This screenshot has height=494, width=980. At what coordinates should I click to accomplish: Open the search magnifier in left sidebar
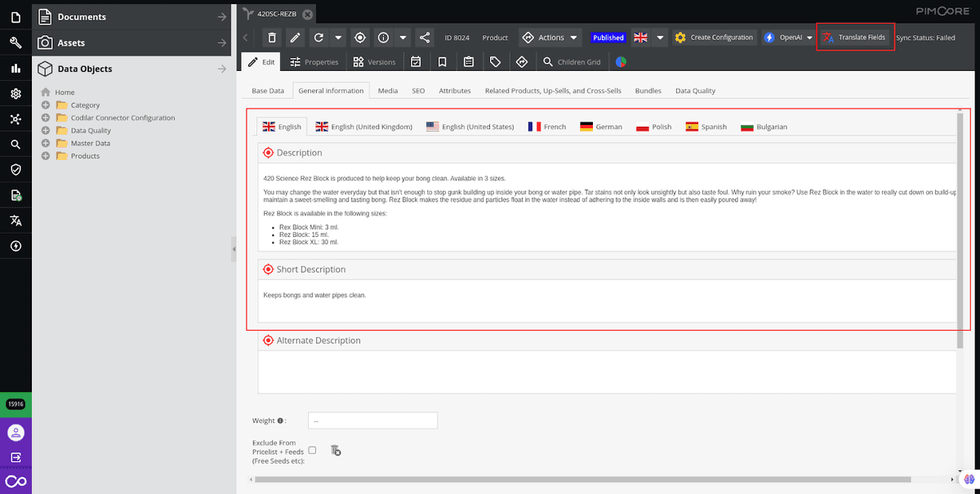click(16, 145)
